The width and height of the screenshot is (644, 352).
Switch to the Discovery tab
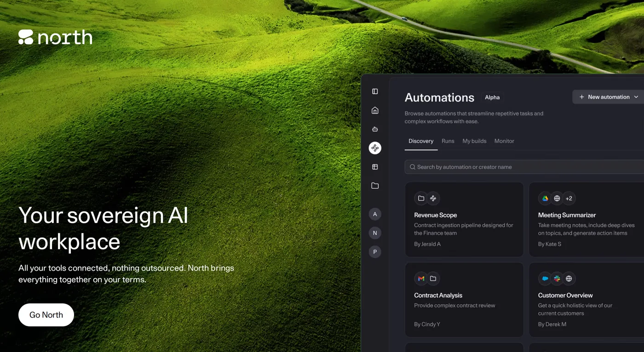tap(421, 141)
